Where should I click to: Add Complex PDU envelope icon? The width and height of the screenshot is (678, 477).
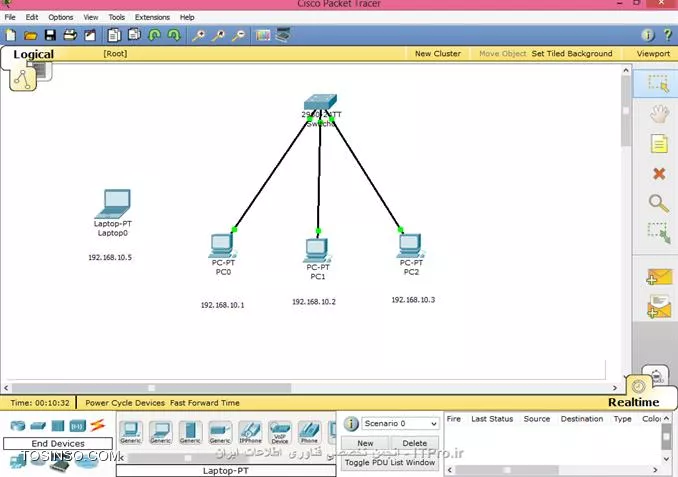pyautogui.click(x=659, y=307)
